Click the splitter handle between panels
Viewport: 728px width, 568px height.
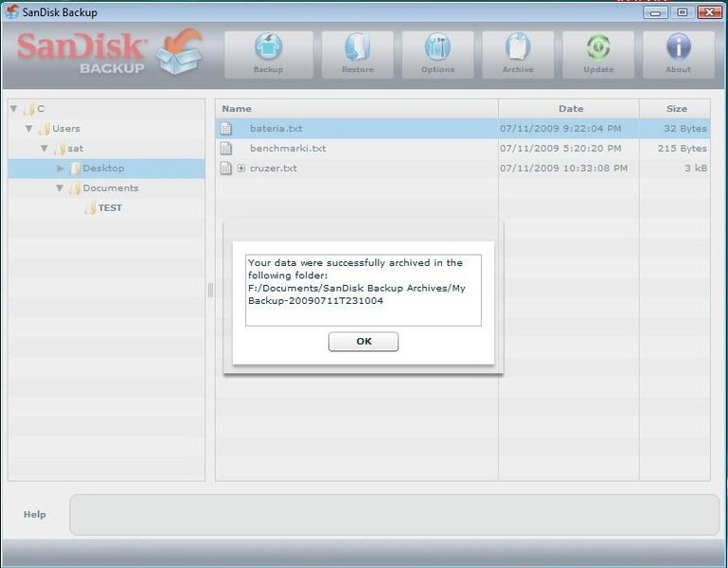click(x=210, y=291)
